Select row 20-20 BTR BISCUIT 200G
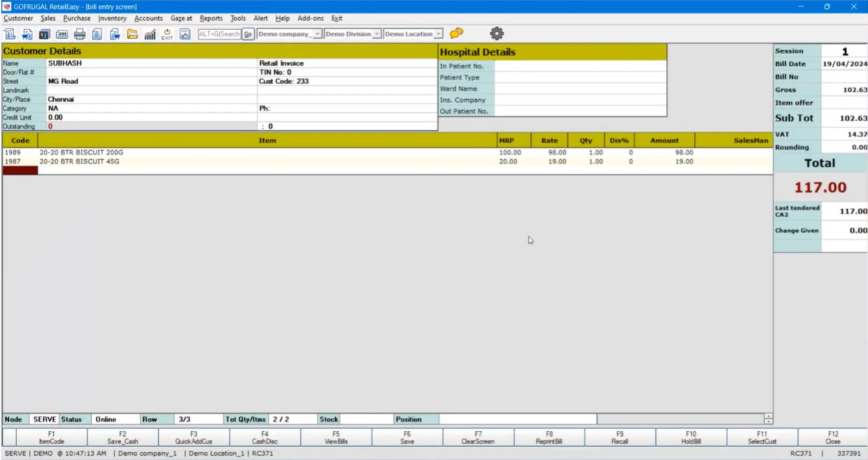 click(x=388, y=152)
